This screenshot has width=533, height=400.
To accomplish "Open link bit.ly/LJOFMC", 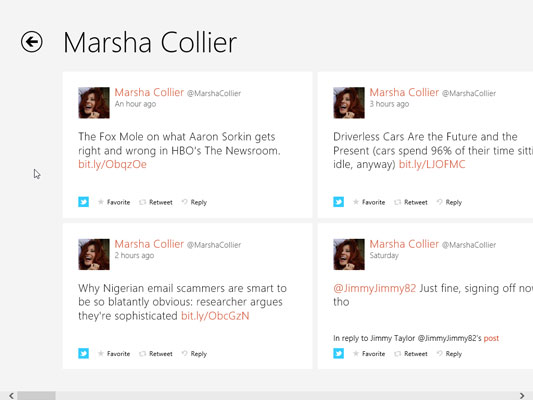I will tap(432, 164).
